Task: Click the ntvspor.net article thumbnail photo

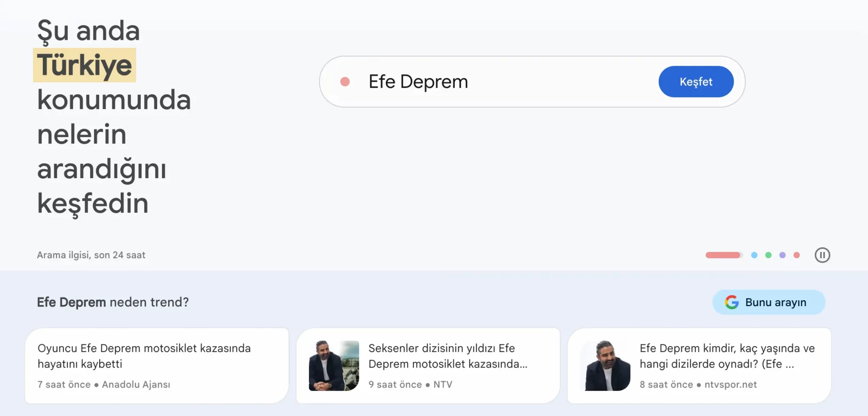Action: [x=605, y=366]
